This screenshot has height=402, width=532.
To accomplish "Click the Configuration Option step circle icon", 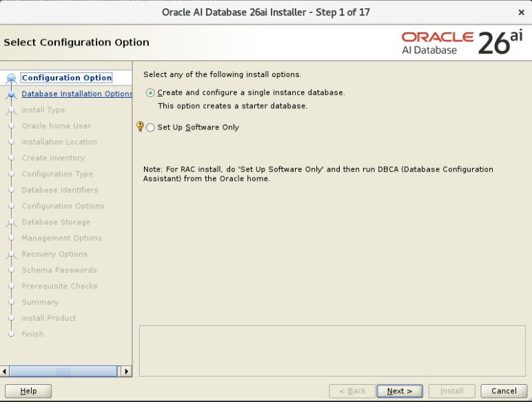I will point(11,78).
